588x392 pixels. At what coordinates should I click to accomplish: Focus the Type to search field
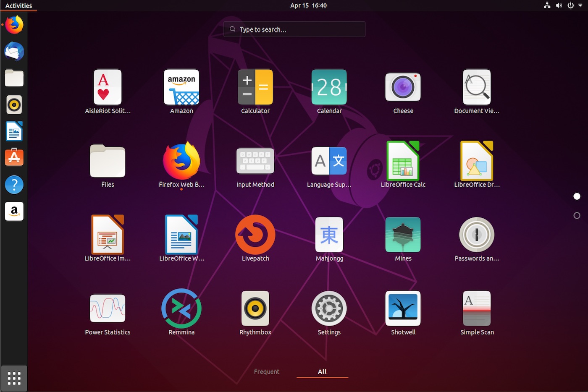point(294,29)
